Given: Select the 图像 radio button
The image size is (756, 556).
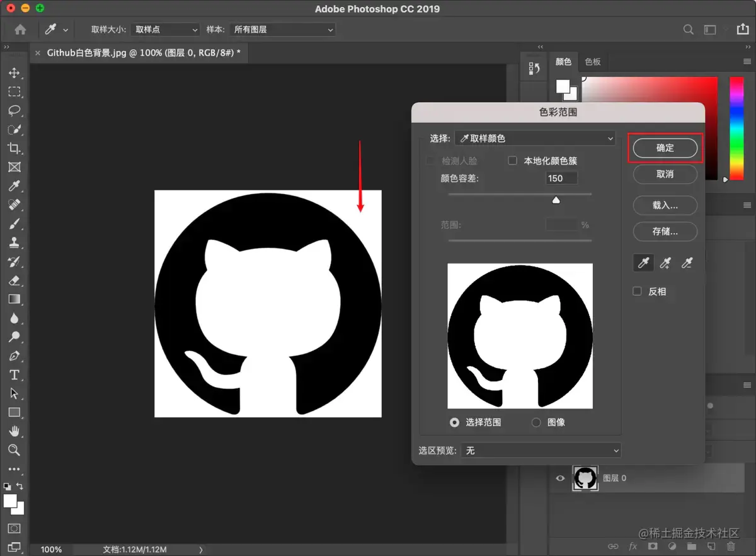Looking at the screenshot, I should click(536, 422).
